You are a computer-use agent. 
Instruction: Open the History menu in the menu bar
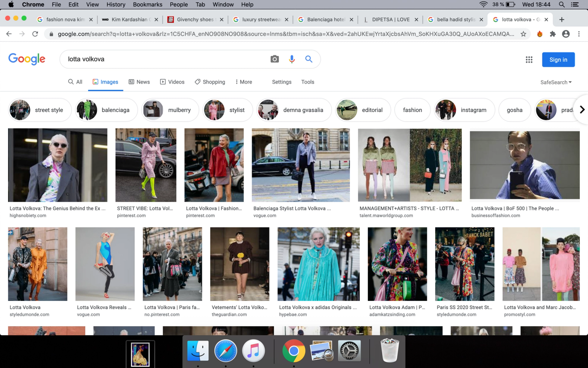[x=116, y=5]
